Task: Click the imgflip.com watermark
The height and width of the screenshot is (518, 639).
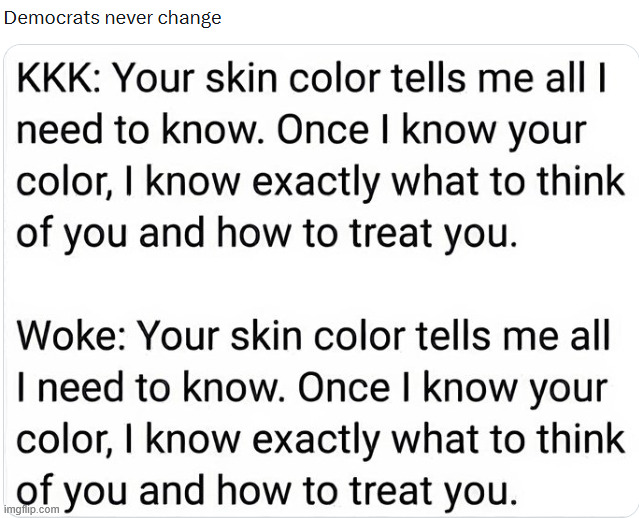Action: pos(32,509)
